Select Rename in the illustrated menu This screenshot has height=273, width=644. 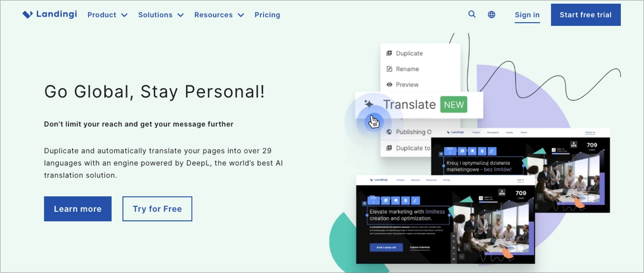click(407, 69)
